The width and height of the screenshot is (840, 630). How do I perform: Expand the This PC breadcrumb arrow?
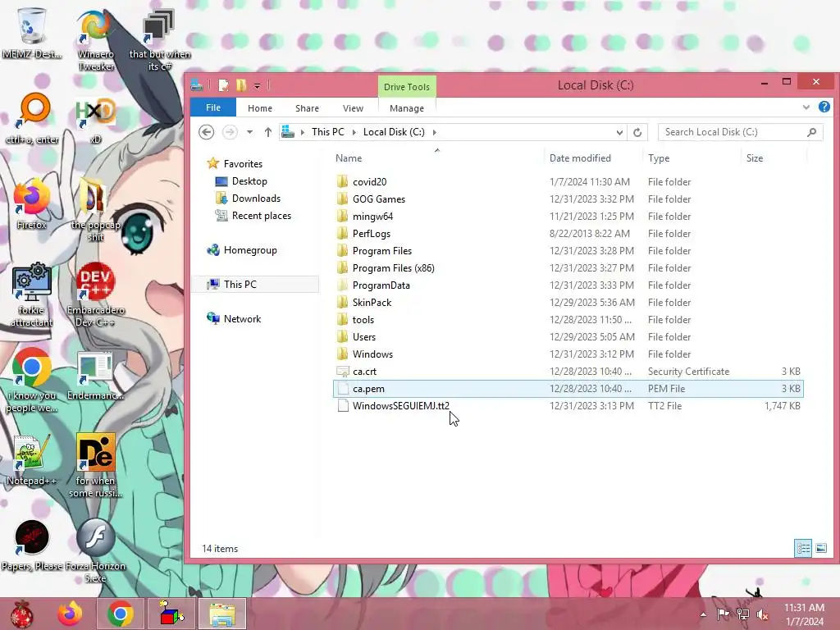click(354, 132)
